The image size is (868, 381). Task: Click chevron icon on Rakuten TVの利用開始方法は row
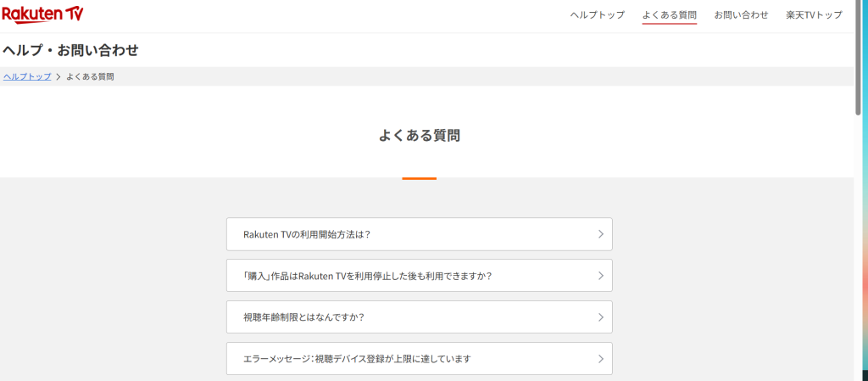coord(600,234)
